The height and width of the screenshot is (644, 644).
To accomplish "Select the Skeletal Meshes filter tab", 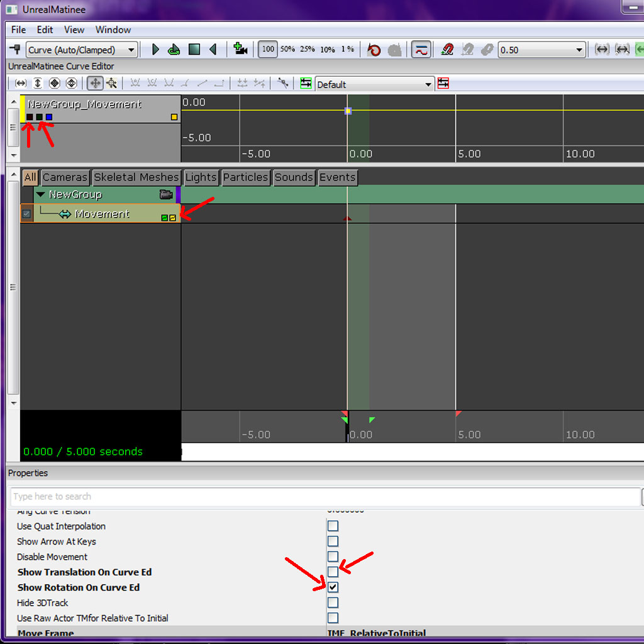I will coord(136,177).
